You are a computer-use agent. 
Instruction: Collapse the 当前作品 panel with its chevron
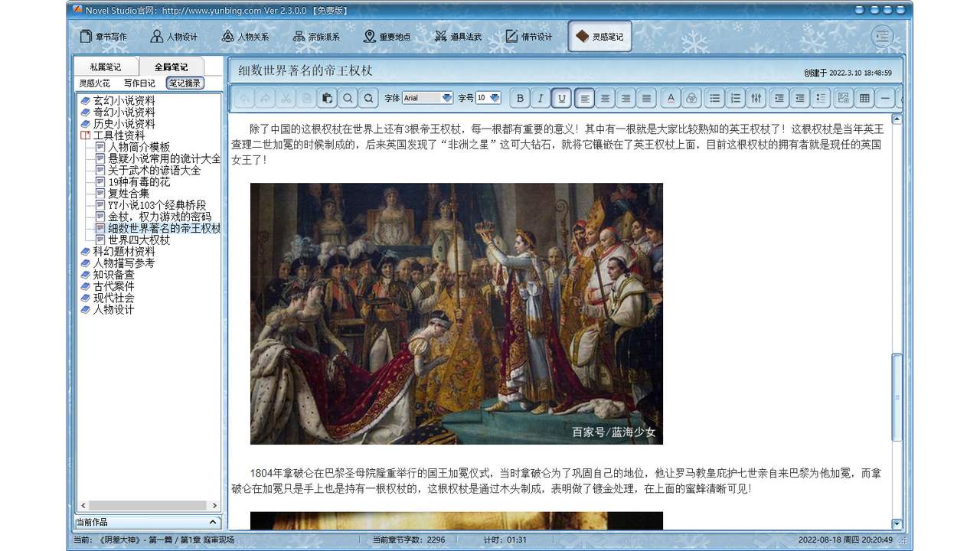[213, 522]
